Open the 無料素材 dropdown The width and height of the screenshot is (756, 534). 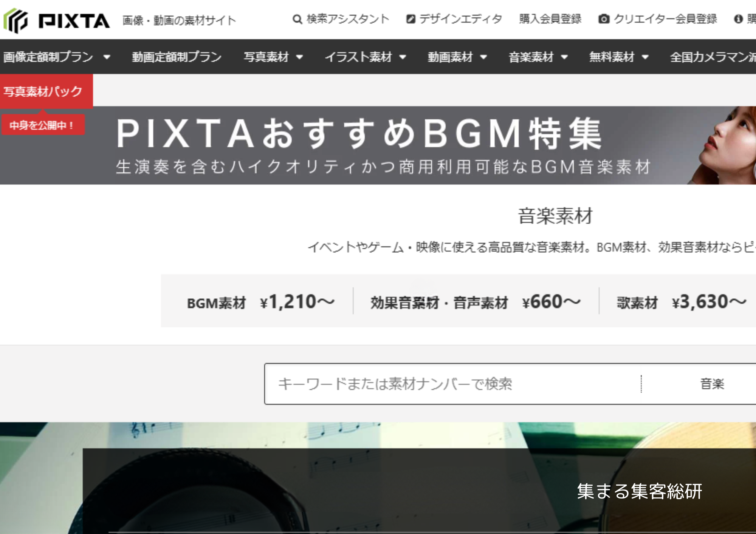pos(645,57)
